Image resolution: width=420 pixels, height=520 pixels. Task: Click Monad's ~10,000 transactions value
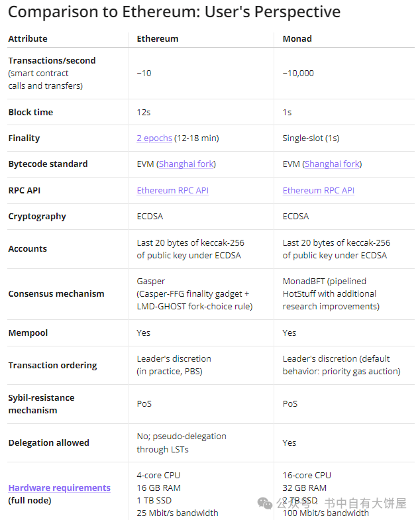(298, 74)
